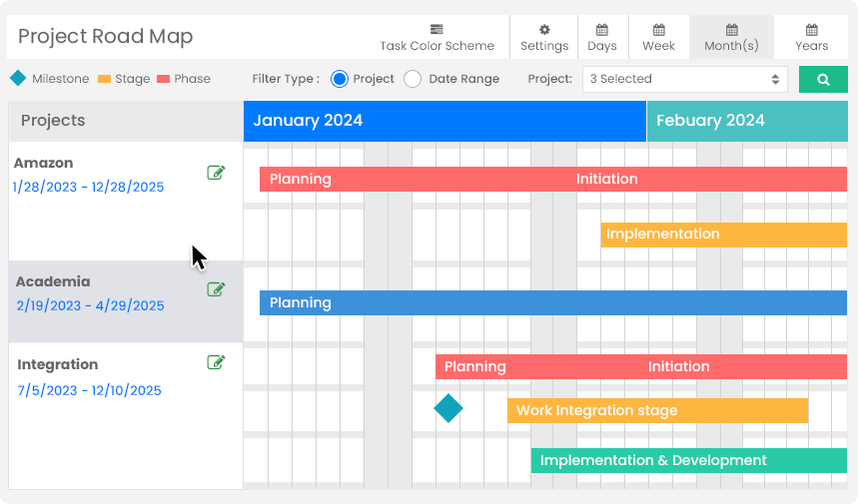Click the Work Integration stage bar

pyautogui.click(x=657, y=410)
